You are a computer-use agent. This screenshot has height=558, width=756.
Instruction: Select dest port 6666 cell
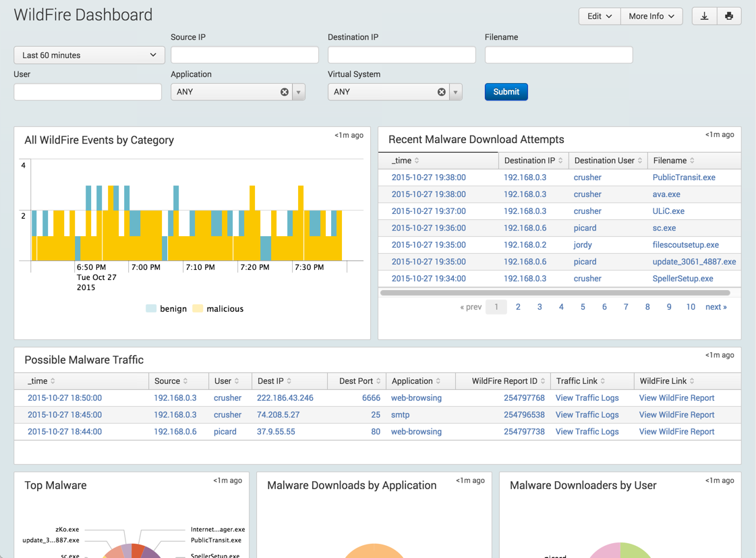click(371, 398)
